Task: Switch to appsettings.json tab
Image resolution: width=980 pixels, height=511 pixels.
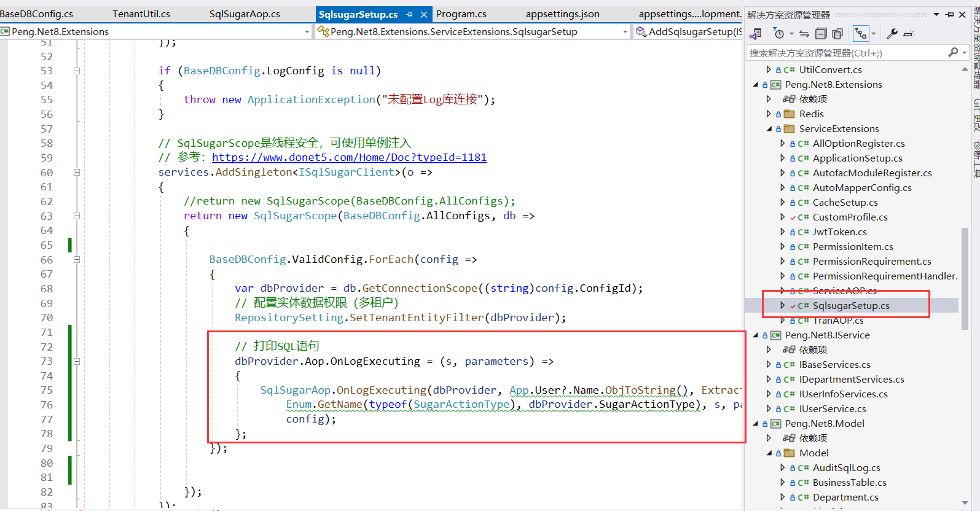Action: tap(563, 14)
